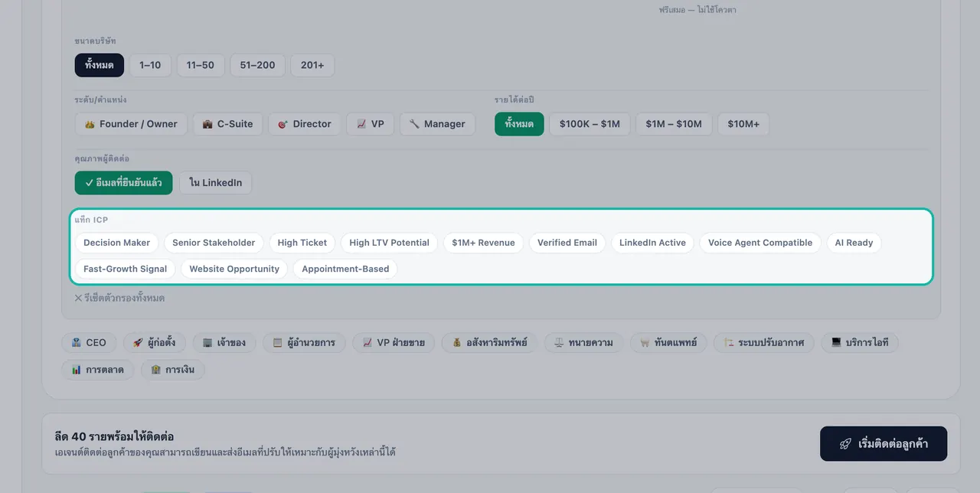Screen dimensions: 980x493
Task: Add the Fast-Growth Signal tag
Action: 126,269
